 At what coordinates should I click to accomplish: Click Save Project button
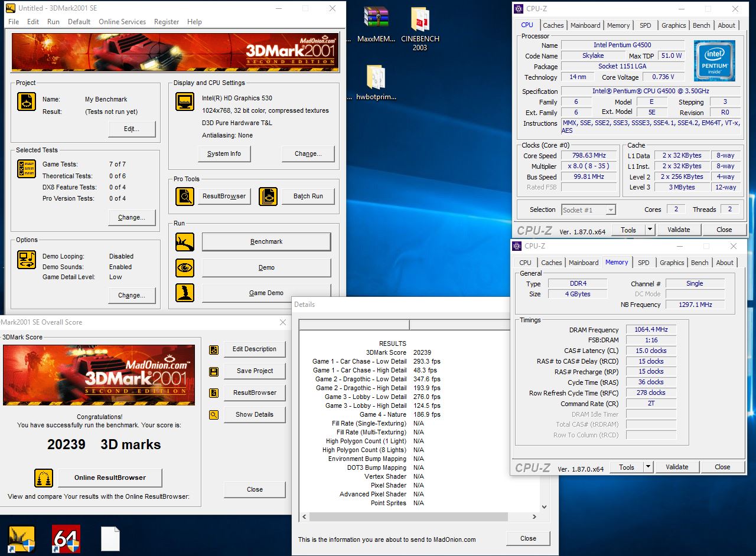click(x=255, y=371)
